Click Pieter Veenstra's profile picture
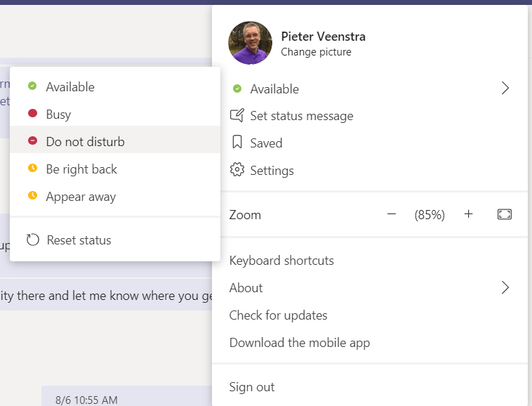 pyautogui.click(x=250, y=43)
